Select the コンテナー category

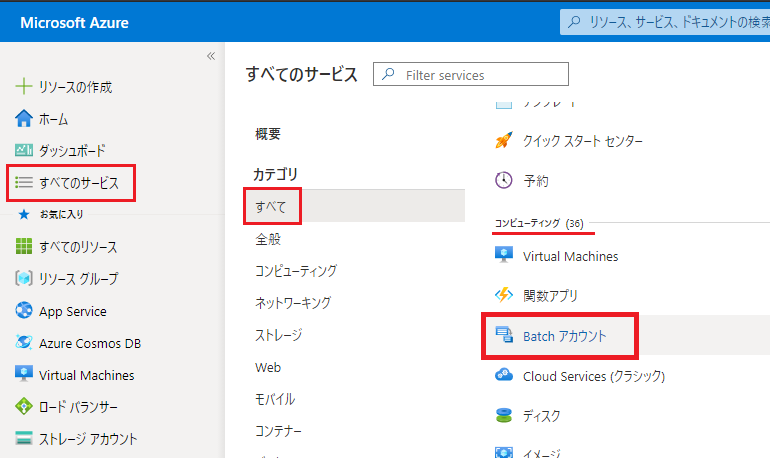tap(278, 431)
